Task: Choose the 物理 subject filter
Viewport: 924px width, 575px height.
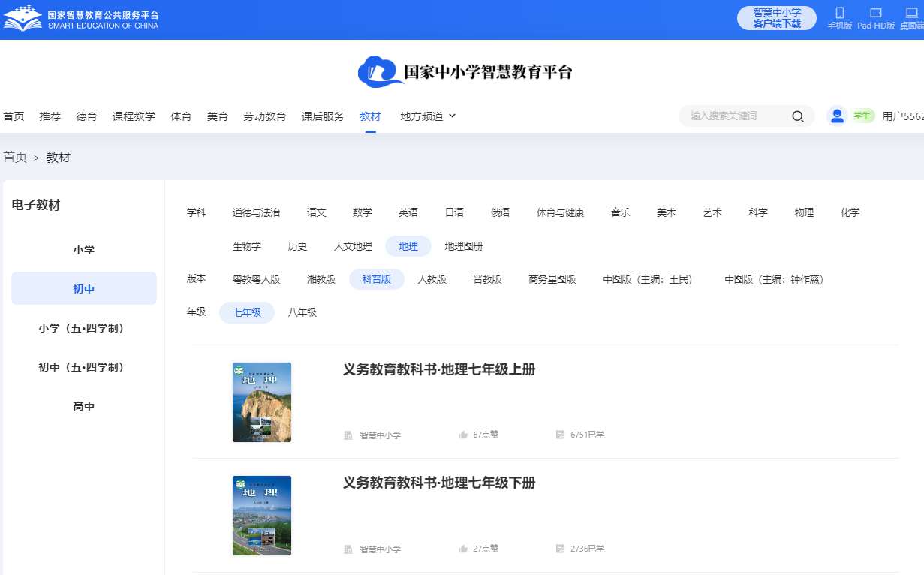Action: [x=804, y=212]
